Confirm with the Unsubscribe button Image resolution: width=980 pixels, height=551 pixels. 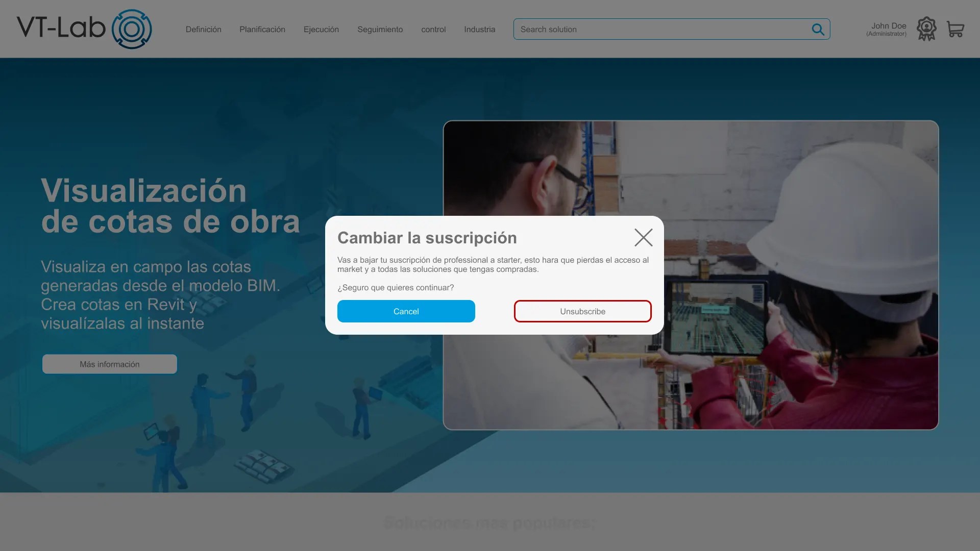point(582,311)
